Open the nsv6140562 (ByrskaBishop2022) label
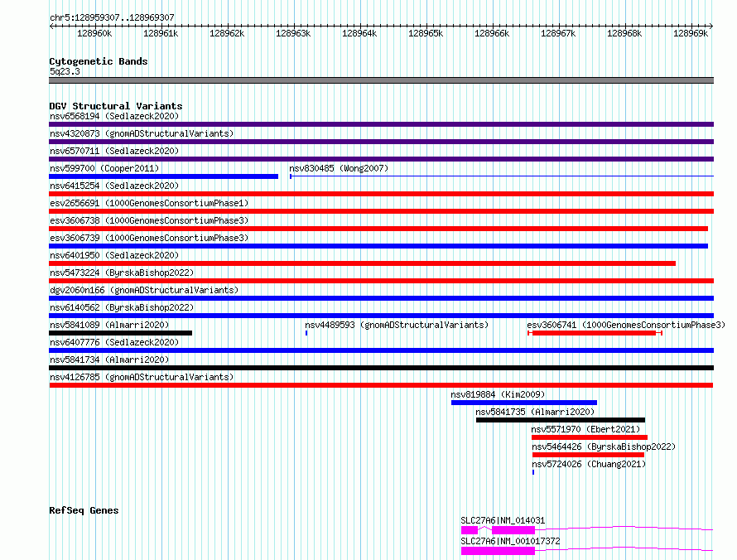This screenshot has width=737, height=560. pyautogui.click(x=122, y=307)
